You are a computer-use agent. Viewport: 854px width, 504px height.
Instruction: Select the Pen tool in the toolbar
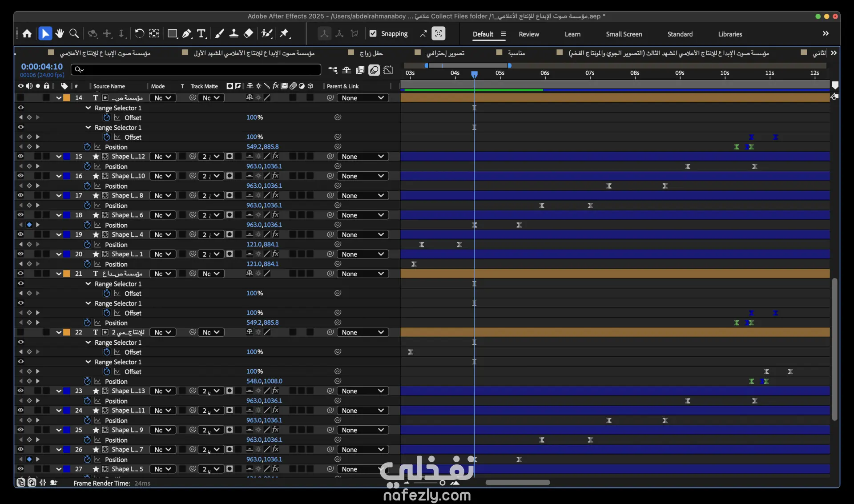point(187,34)
